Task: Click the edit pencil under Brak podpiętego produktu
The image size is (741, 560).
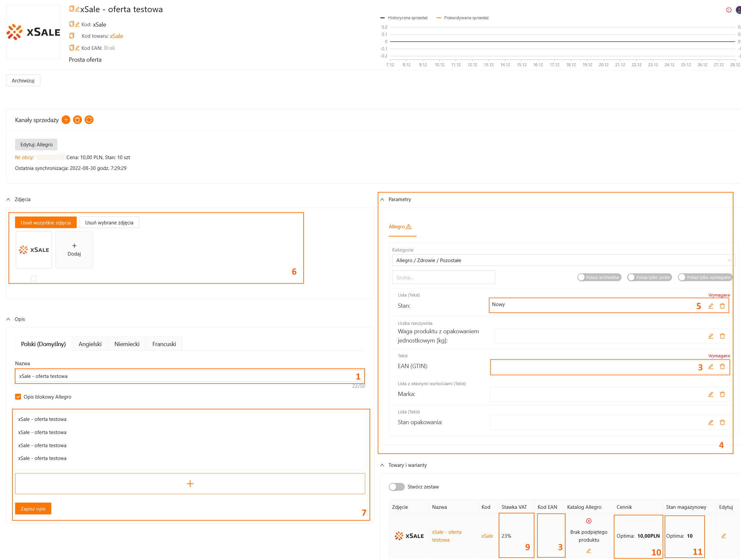Action: (x=589, y=550)
